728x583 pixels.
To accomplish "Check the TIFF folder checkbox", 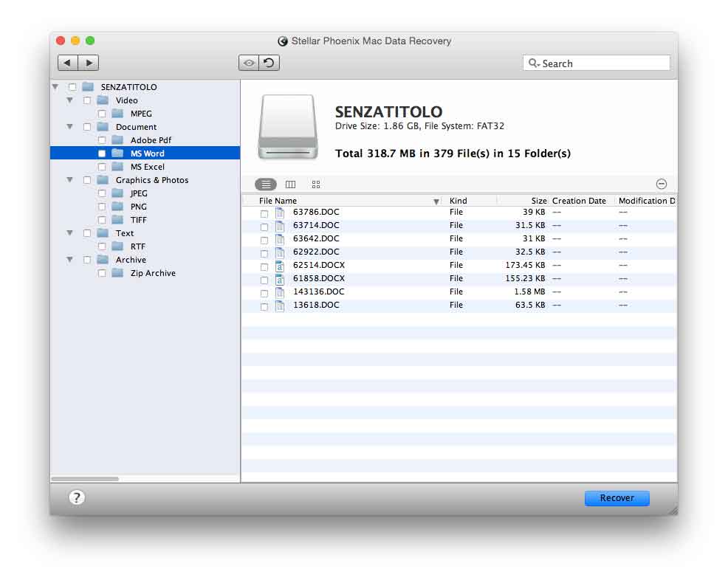I will 102,220.
